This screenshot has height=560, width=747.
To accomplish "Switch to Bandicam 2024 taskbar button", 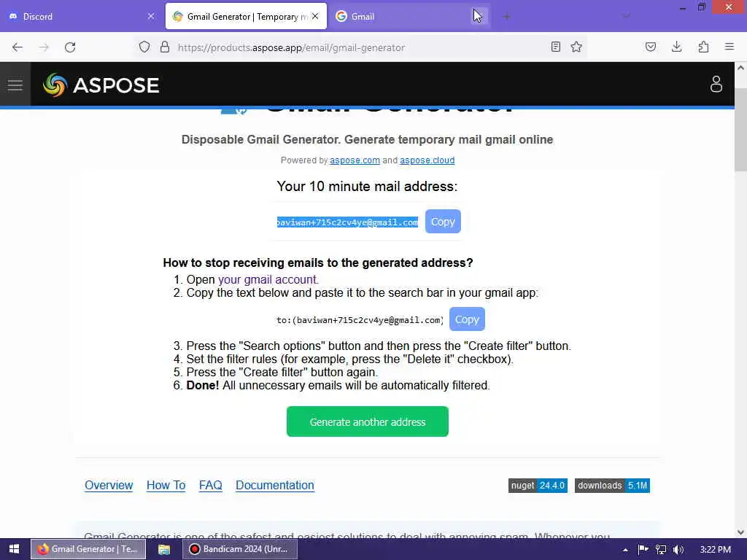I will (x=240, y=549).
